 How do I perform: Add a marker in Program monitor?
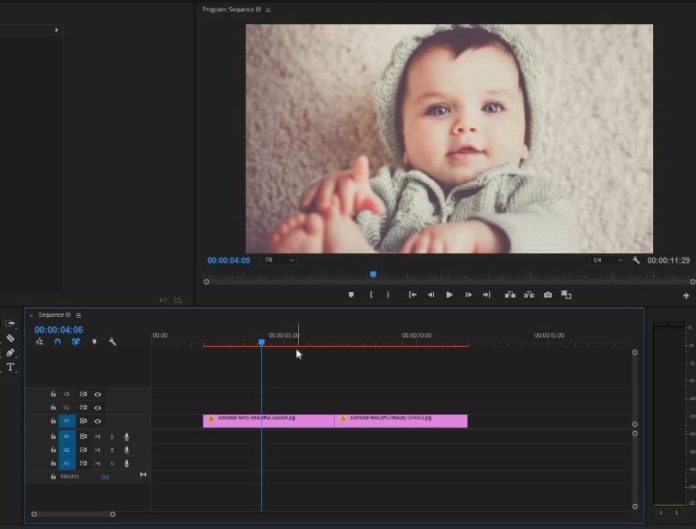[x=351, y=295]
